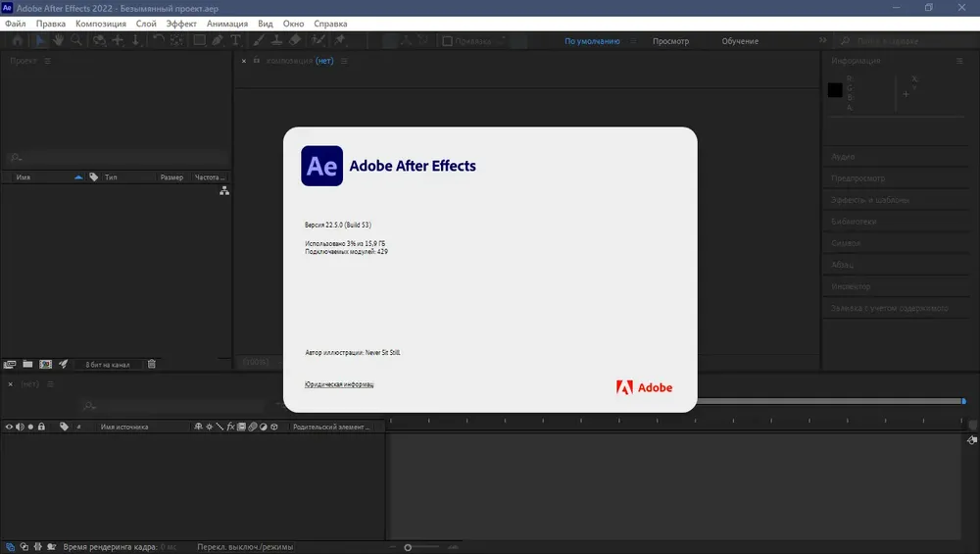This screenshot has width=980, height=554.
Task: Click the Ae logo in About dialog
Action: pos(321,166)
